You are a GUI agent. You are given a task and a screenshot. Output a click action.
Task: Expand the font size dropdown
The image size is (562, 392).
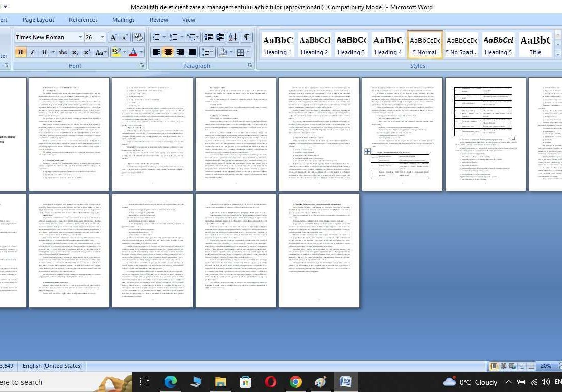coord(103,37)
